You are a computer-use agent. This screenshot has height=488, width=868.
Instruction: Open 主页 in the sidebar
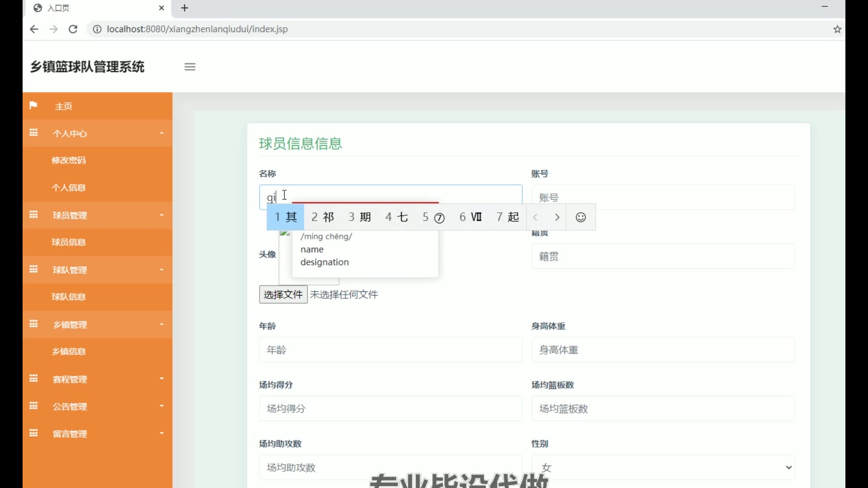(64, 106)
